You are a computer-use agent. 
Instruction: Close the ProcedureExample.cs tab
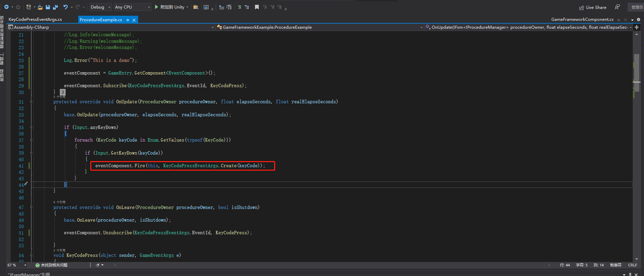[134, 20]
